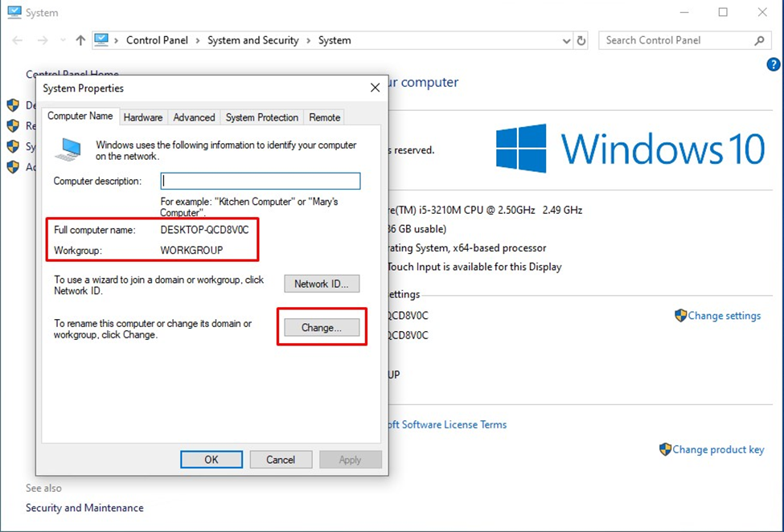This screenshot has width=784, height=532.
Task: Click the Network ID... button
Action: 322,284
